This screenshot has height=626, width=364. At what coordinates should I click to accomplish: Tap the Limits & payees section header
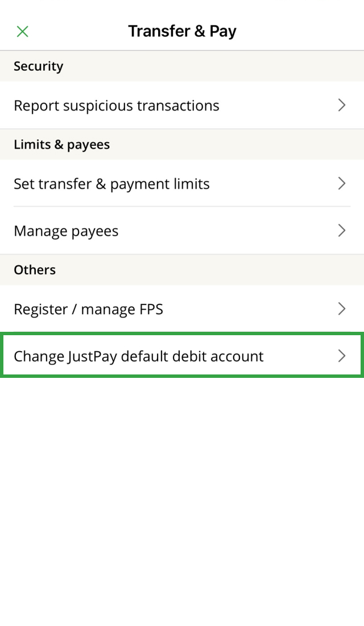tap(61, 145)
